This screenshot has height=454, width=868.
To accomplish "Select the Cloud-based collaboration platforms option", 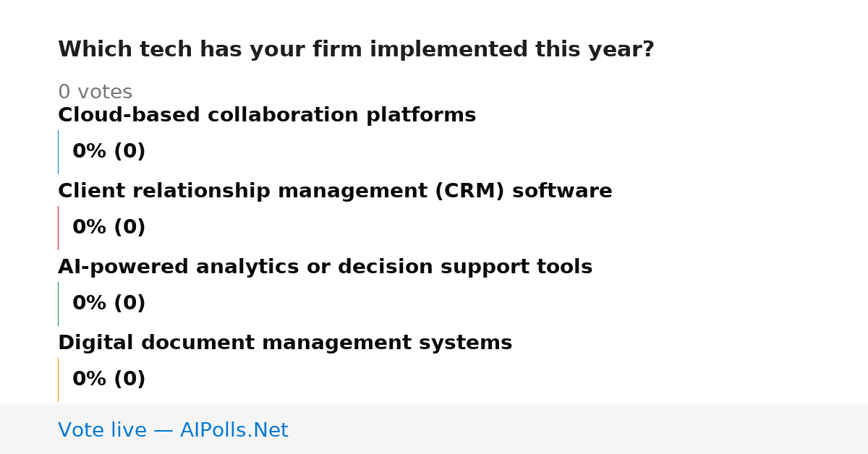I will (267, 116).
